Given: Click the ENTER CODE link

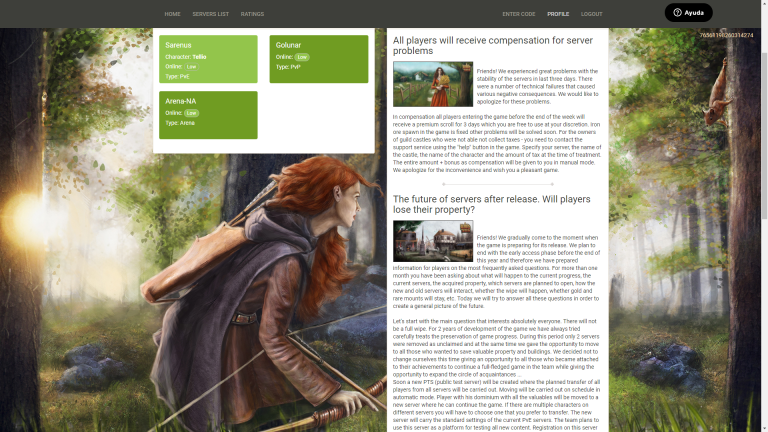Looking at the screenshot, I should tap(519, 14).
